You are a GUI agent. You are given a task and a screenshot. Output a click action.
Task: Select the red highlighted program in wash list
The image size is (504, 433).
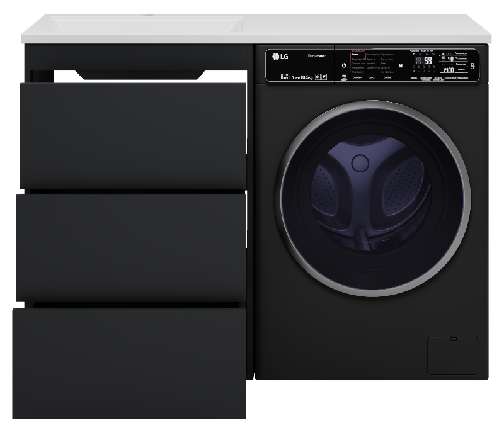pyautogui.click(x=355, y=55)
